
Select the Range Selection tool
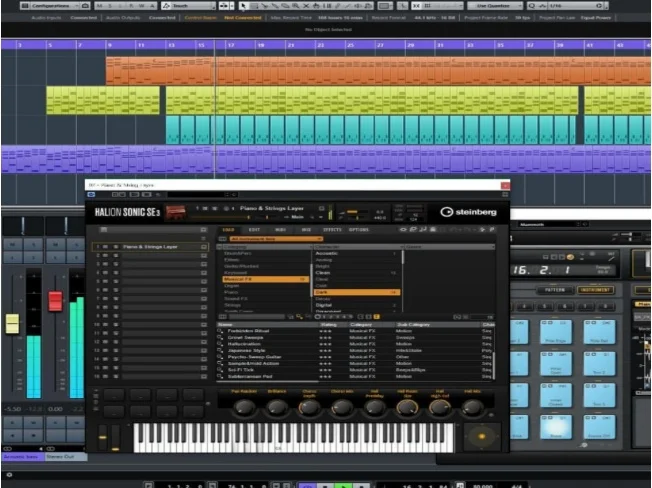[254, 6]
